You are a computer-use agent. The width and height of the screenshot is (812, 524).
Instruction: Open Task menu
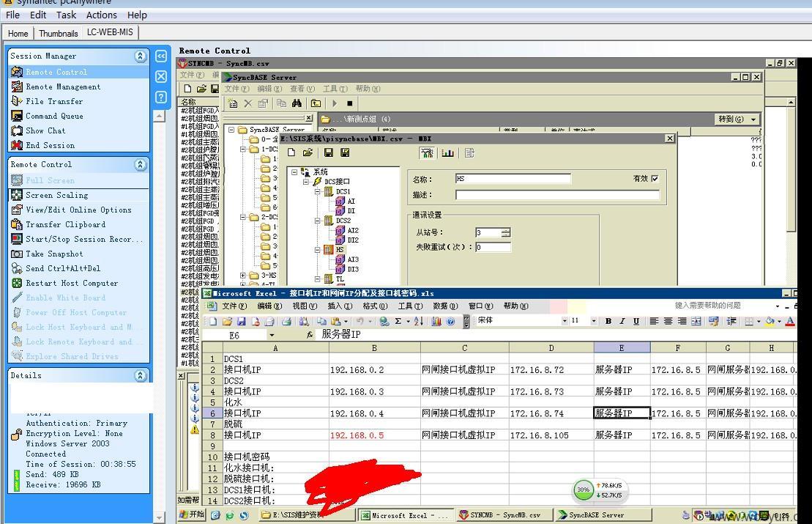[x=67, y=15]
